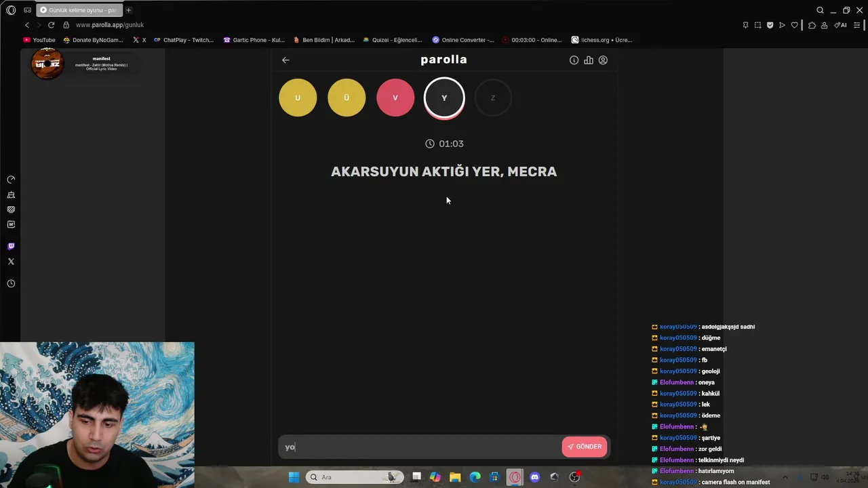The height and width of the screenshot is (488, 868).
Task: Click the send flow arrow icon
Action: click(782, 25)
